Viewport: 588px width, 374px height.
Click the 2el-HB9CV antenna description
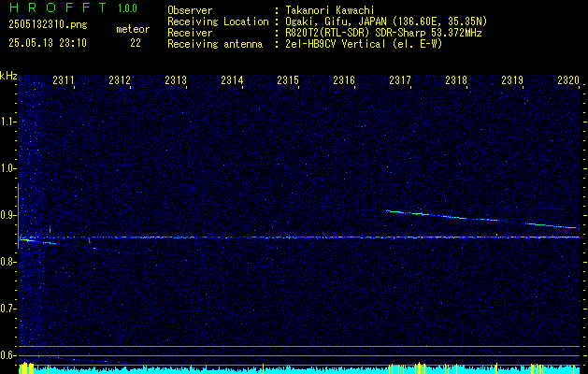click(364, 44)
